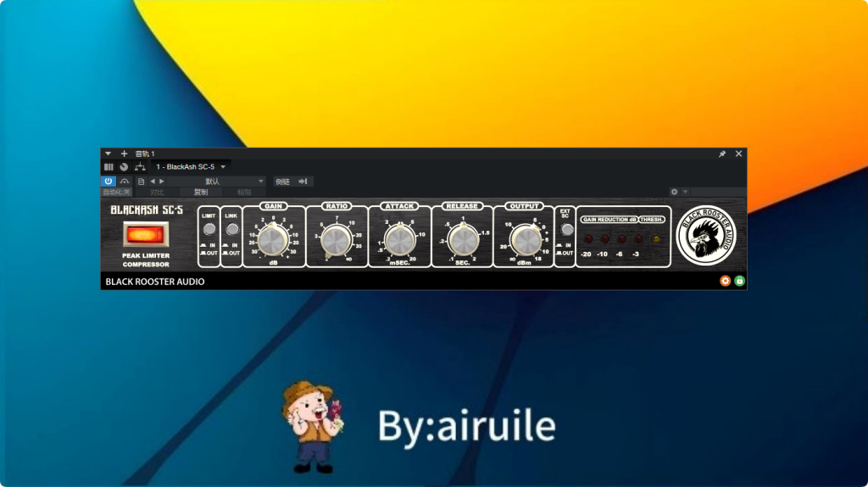Load next preset with right arrow
The image size is (868, 487).
[x=162, y=182]
